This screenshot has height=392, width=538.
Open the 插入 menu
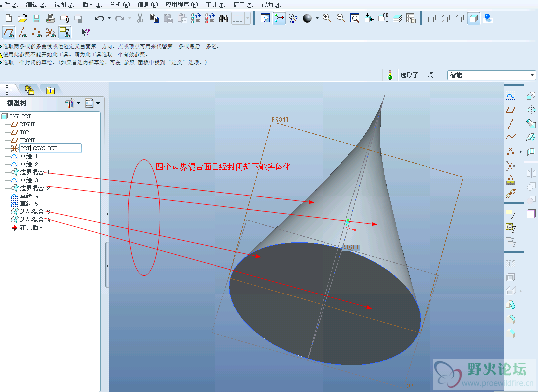(92, 5)
